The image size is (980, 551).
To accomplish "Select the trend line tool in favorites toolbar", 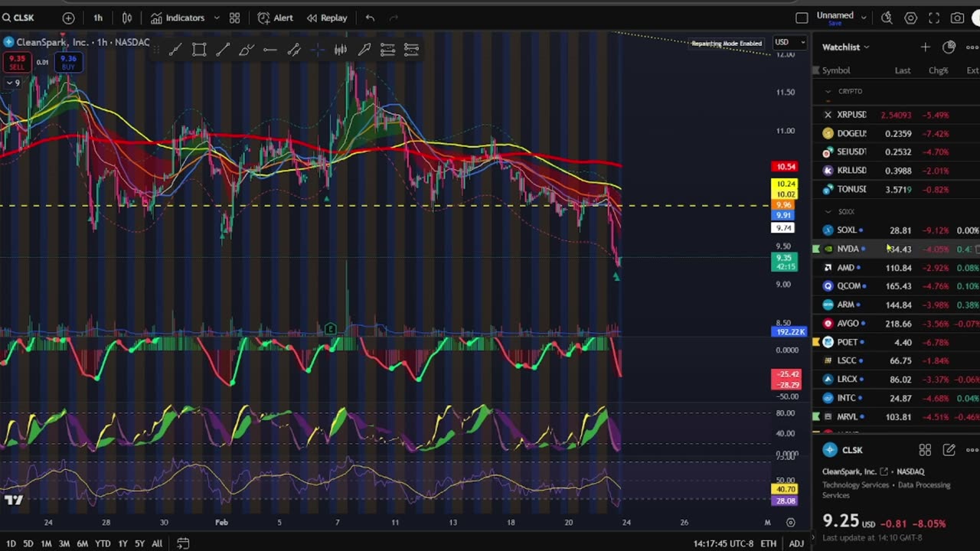I will coord(175,50).
